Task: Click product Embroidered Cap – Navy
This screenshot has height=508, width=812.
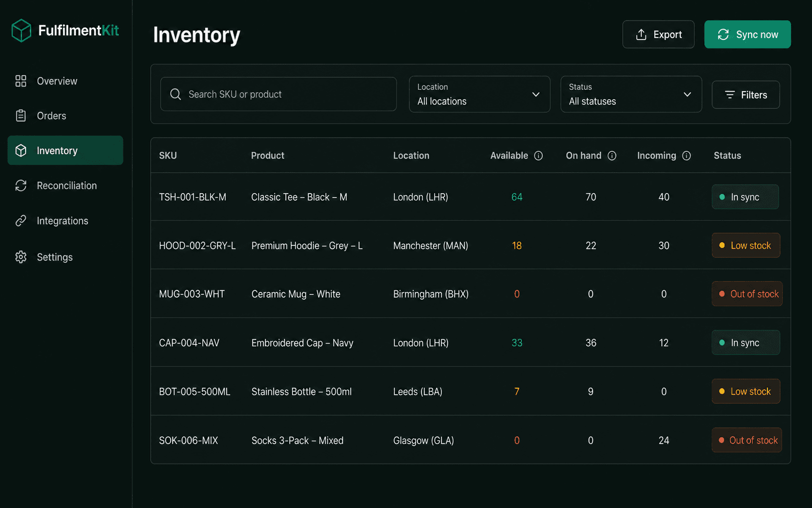Action: (x=302, y=343)
